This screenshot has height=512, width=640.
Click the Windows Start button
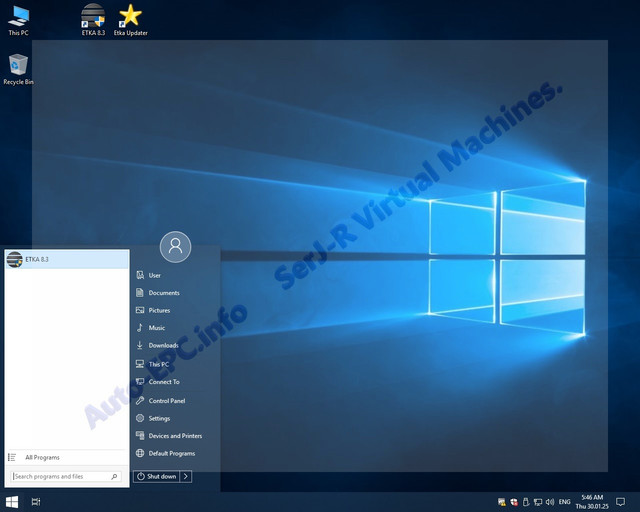pos(12,502)
